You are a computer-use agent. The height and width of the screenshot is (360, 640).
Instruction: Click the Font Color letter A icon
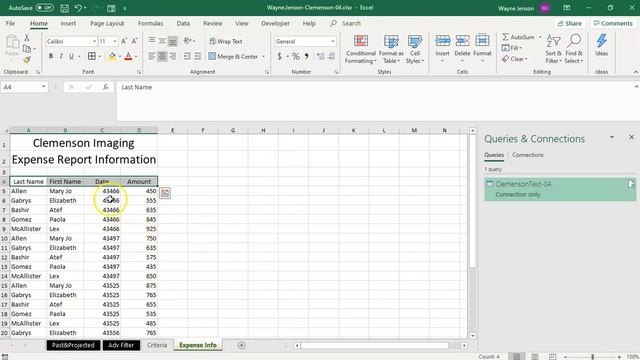[x=129, y=56]
